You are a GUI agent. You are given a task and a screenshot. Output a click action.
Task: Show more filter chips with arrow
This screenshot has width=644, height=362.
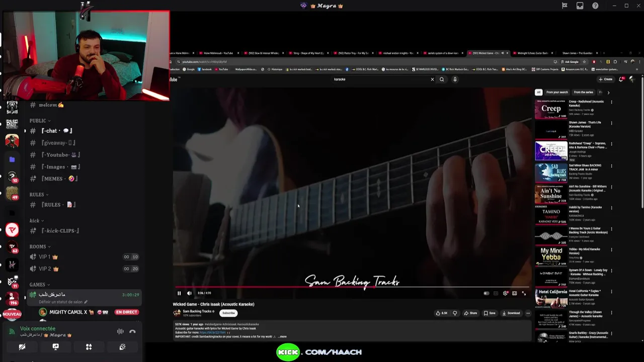pyautogui.click(x=608, y=93)
